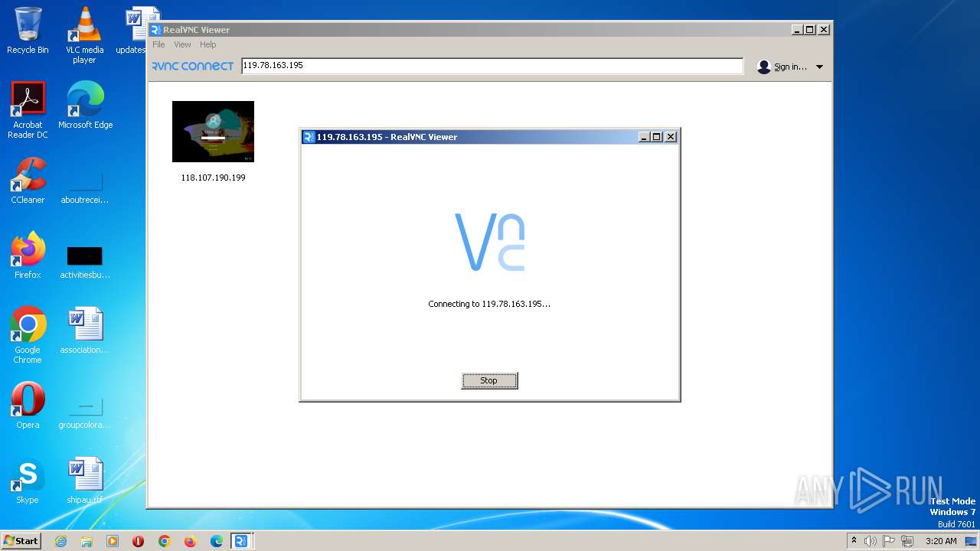
Task: Open the Google Chrome desktop icon
Action: click(x=28, y=334)
